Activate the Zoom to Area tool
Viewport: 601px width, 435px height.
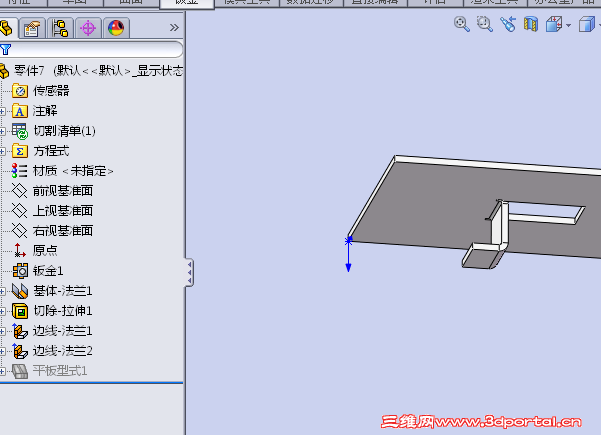(485, 25)
